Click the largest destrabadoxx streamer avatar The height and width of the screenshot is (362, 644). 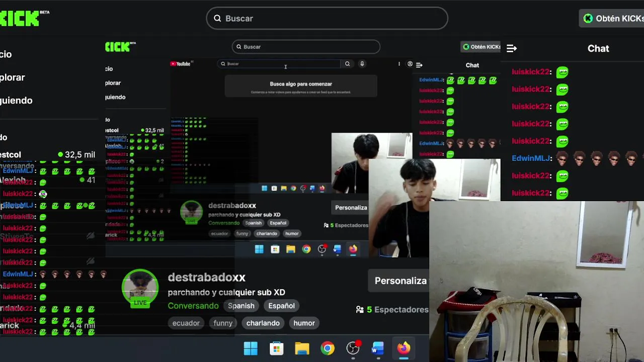click(140, 289)
